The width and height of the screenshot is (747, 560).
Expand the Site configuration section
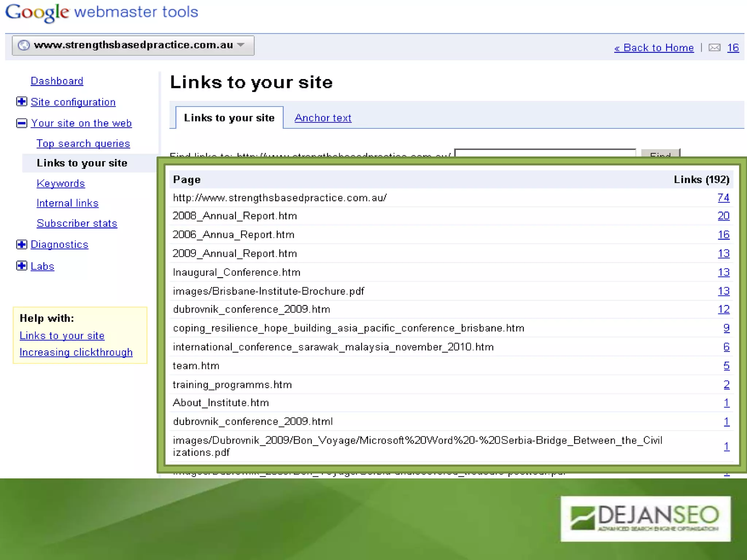coord(22,101)
